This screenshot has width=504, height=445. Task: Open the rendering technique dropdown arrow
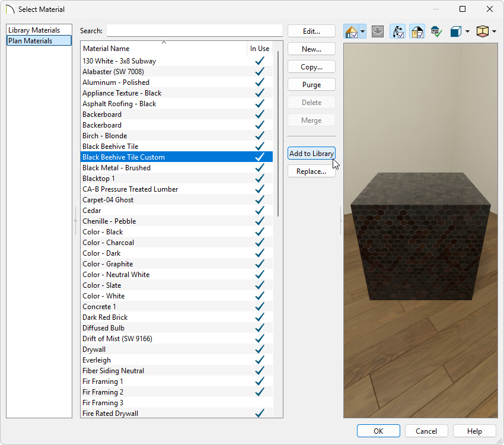(x=362, y=31)
